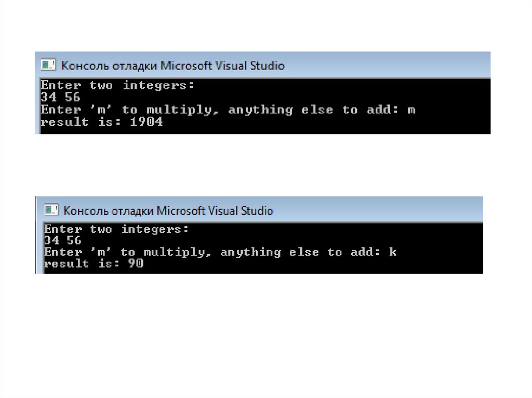The image size is (532, 398).
Task: Click the "result is: 1904" output line
Action: (102, 122)
